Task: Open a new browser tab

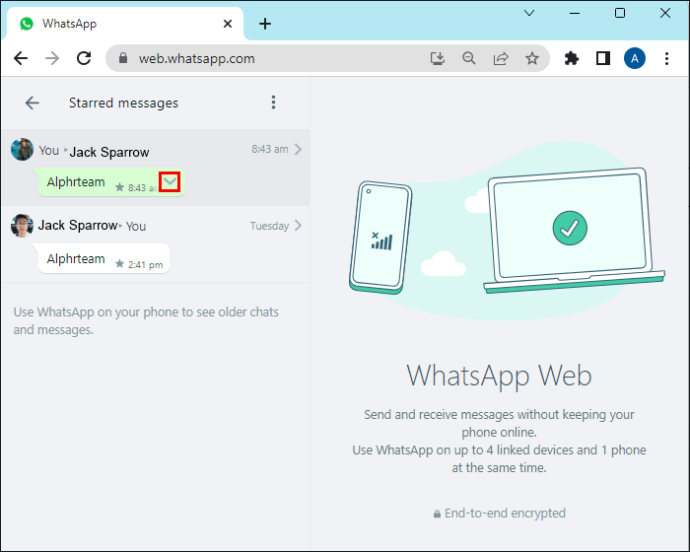Action: point(265,24)
